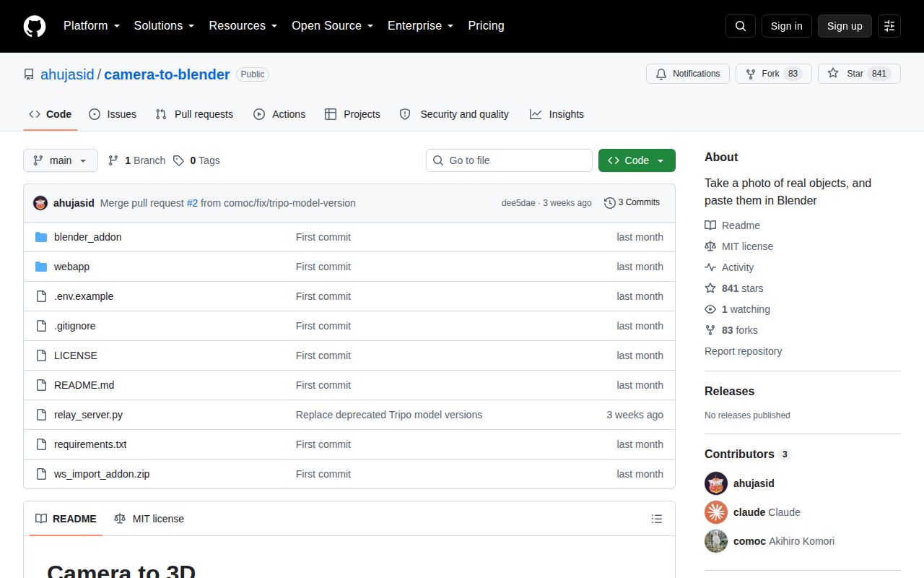Click the file icon next to requirements.txt
Image resolution: width=924 pixels, height=578 pixels.
click(41, 444)
